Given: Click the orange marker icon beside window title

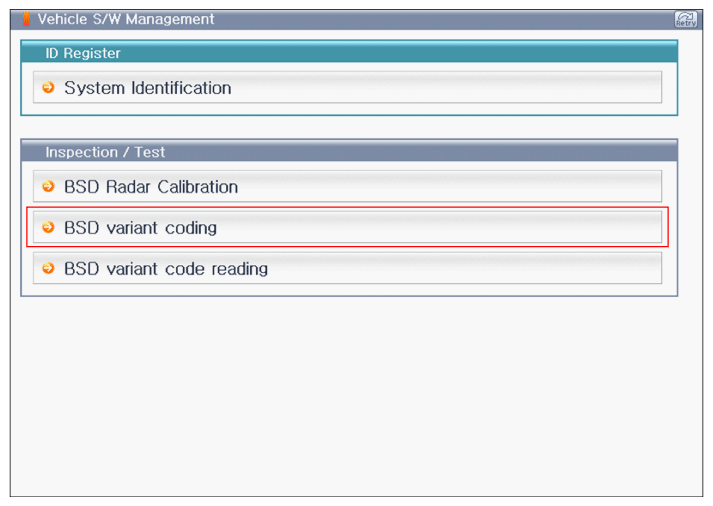Looking at the screenshot, I should 27,19.
